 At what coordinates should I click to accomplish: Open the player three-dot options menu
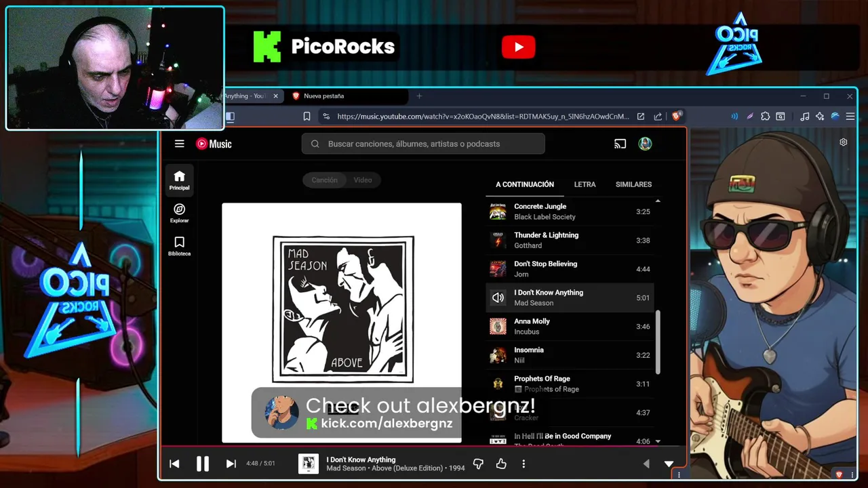(x=524, y=464)
